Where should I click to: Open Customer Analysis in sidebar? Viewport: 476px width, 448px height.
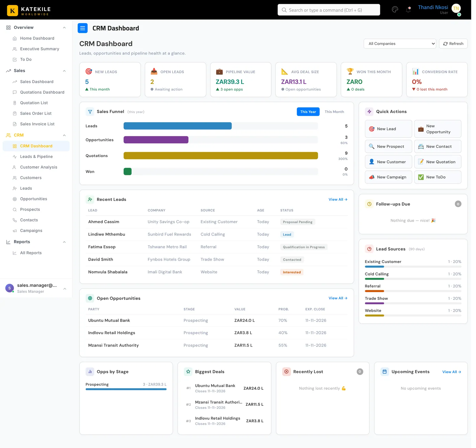[x=36, y=167]
